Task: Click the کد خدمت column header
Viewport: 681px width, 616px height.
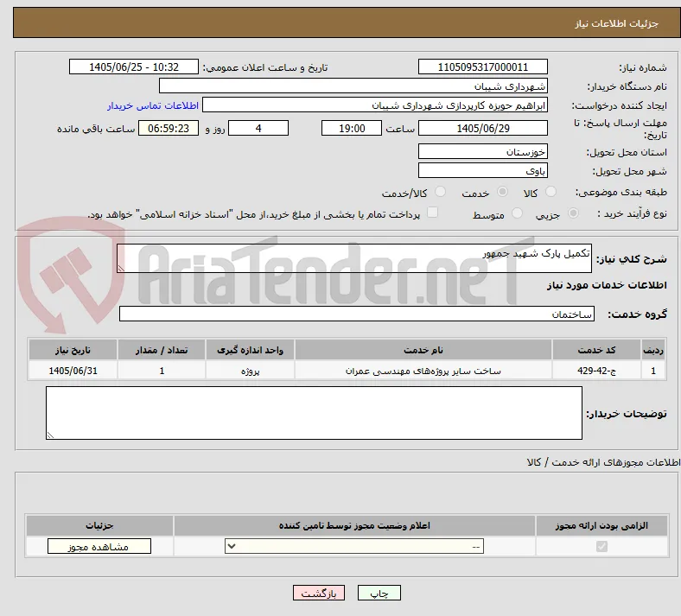Action: (x=597, y=350)
